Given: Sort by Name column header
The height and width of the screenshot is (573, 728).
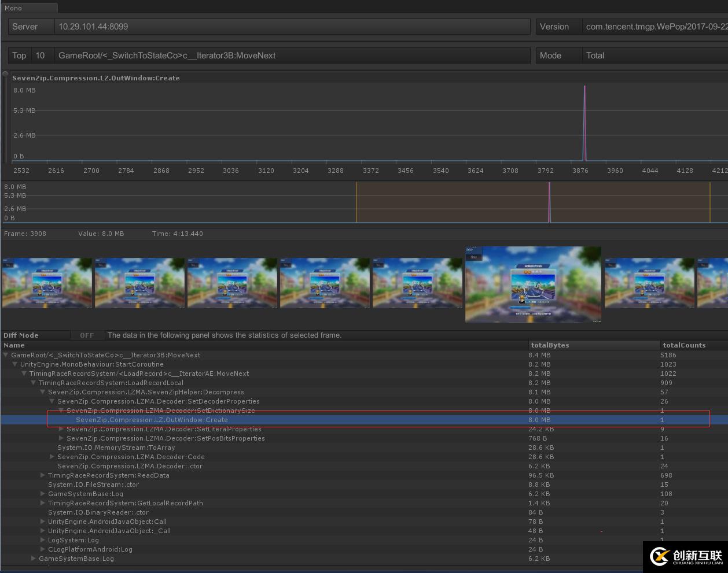Looking at the screenshot, I should tap(264, 345).
